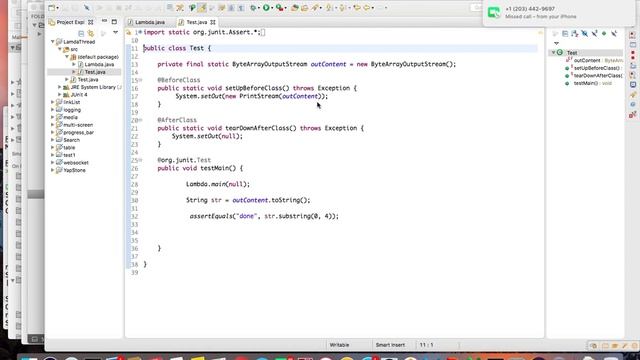The height and width of the screenshot is (360, 640).
Task: Toggle Hide Local Types in Outline toolbar
Action: click(614, 33)
